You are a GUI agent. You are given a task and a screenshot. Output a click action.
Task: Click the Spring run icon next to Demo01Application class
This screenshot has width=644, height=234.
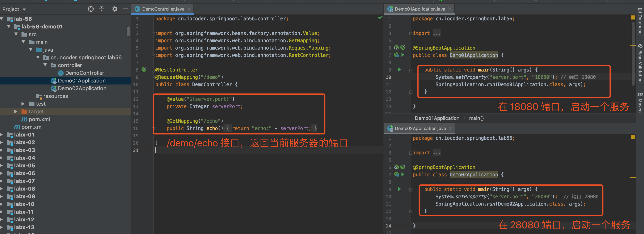point(403,55)
